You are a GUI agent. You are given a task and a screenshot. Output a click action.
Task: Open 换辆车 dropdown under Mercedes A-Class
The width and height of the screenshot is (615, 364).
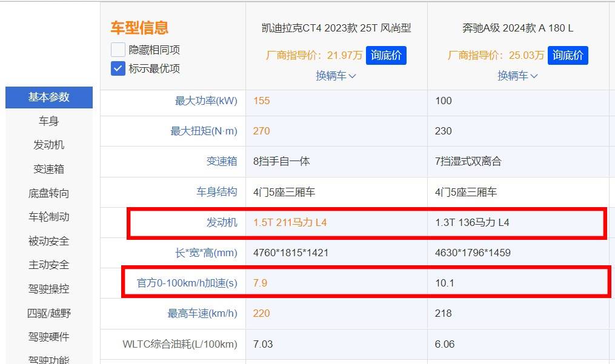point(517,76)
